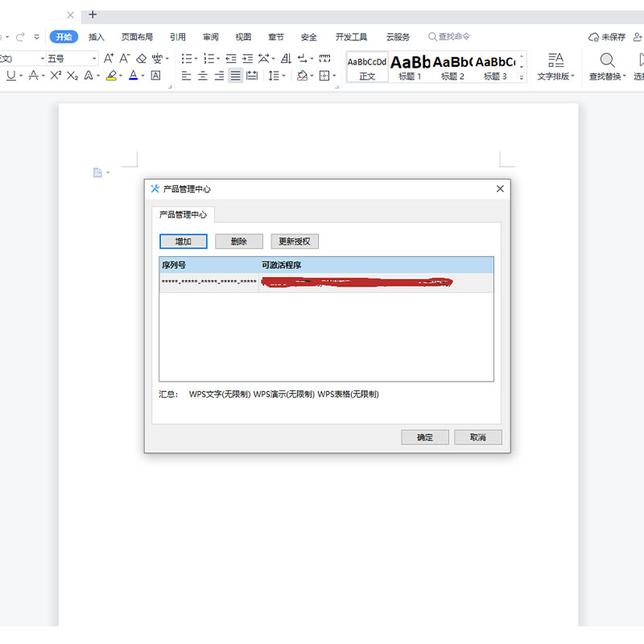Click the 序列号 column header
The height and width of the screenshot is (644, 644).
click(209, 265)
